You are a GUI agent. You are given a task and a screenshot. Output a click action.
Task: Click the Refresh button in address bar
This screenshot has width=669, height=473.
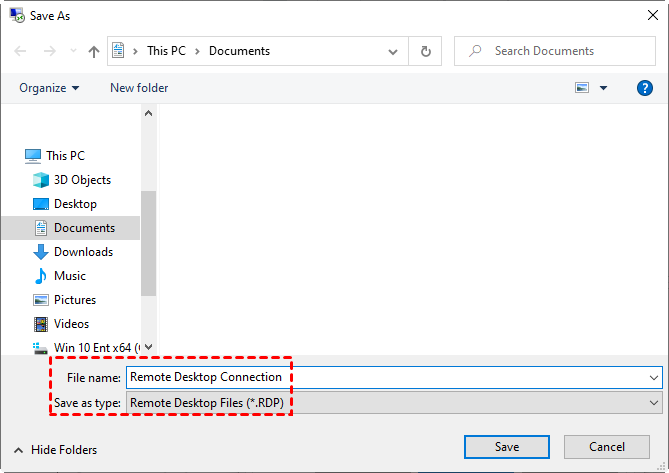[x=426, y=51]
